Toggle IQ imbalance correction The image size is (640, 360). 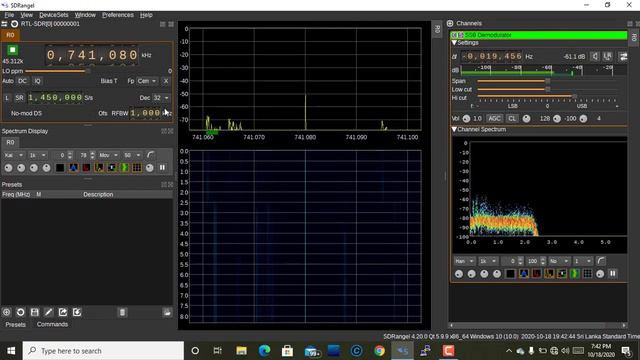[x=37, y=81]
